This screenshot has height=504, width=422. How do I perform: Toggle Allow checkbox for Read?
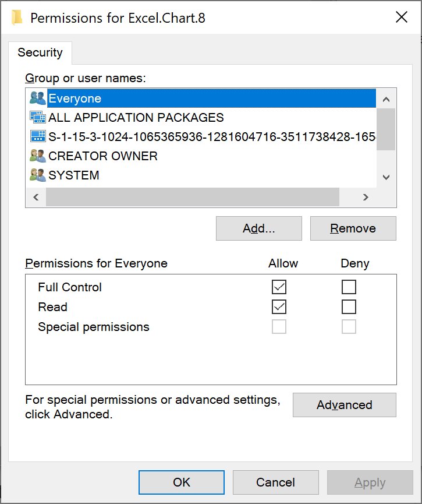coord(279,307)
